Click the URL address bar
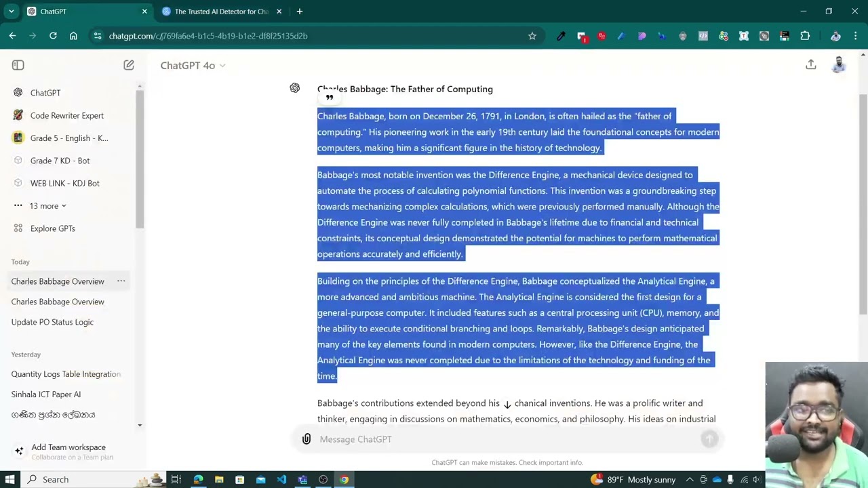This screenshot has height=488, width=868. [315, 36]
